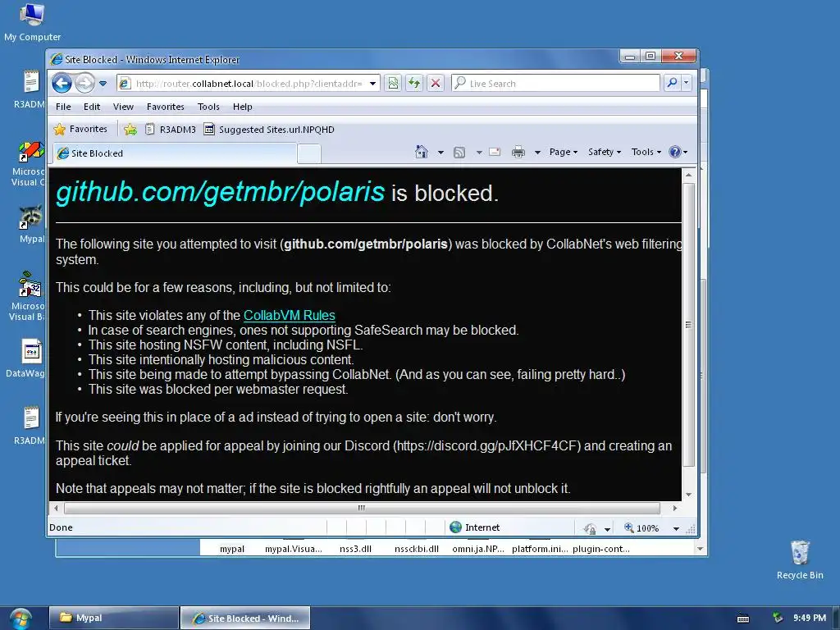Click the address bar URL field
Viewport: 840px width, 630px height.
tap(249, 84)
